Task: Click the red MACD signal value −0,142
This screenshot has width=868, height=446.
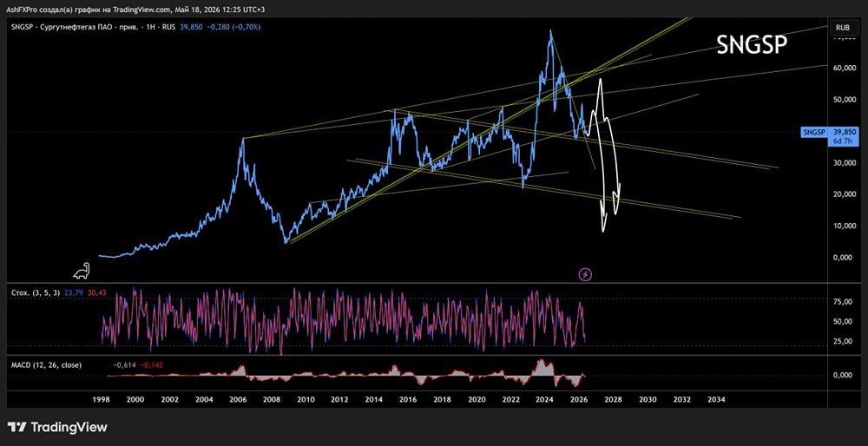Action: coord(150,365)
